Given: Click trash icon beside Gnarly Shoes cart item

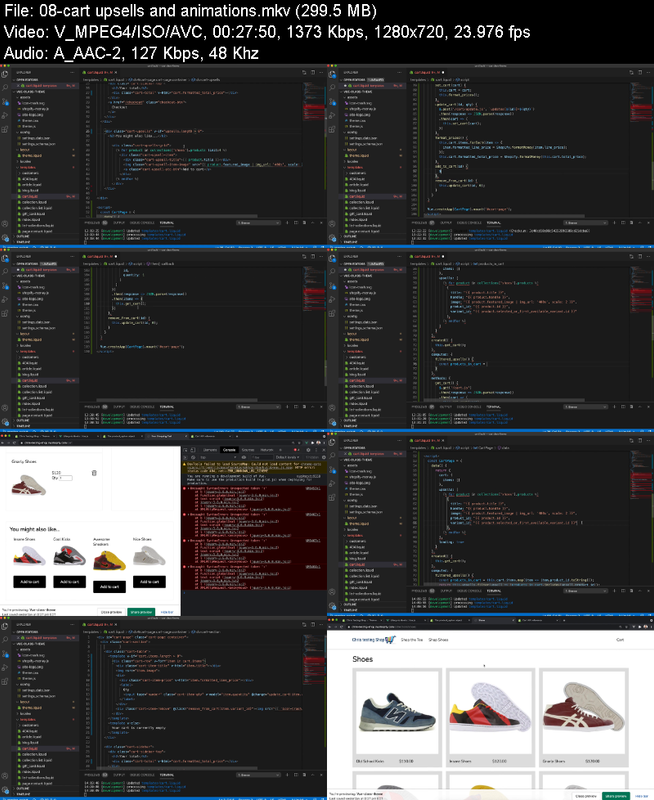Looking at the screenshot, I should pyautogui.click(x=94, y=473).
